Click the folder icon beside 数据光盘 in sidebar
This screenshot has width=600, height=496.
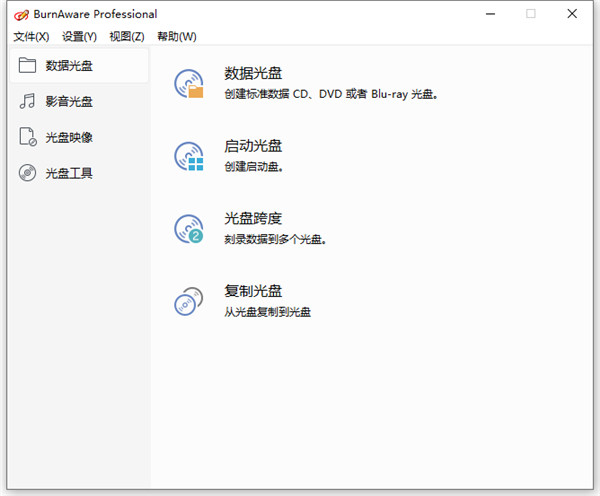pos(27,65)
